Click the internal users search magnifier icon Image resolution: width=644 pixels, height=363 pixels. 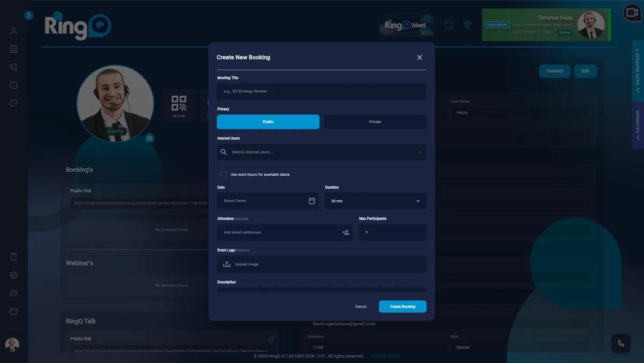[x=224, y=152]
